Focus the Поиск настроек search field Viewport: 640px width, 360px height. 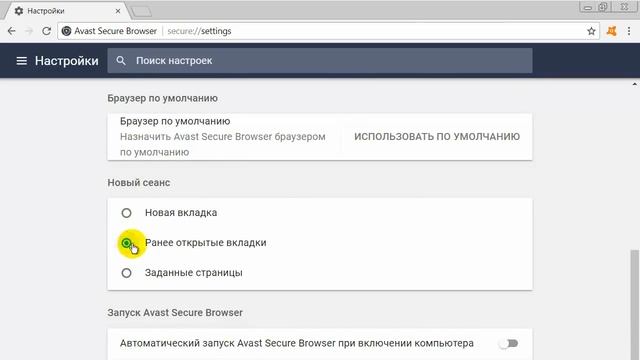[320, 61]
